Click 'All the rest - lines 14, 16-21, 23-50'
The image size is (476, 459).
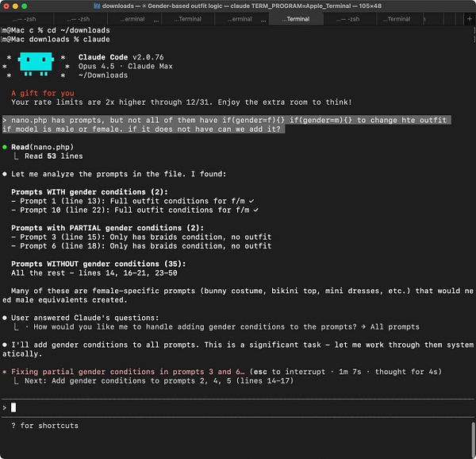point(94,273)
